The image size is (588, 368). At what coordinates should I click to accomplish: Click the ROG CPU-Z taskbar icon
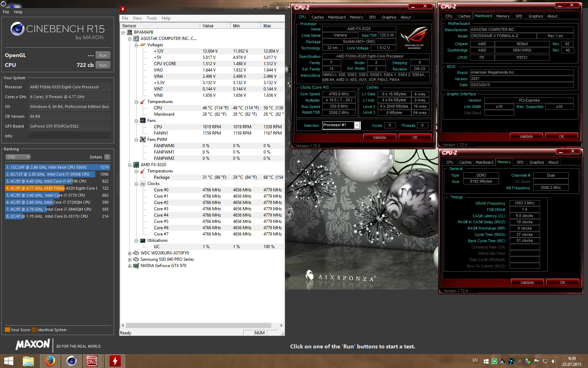coord(92,361)
